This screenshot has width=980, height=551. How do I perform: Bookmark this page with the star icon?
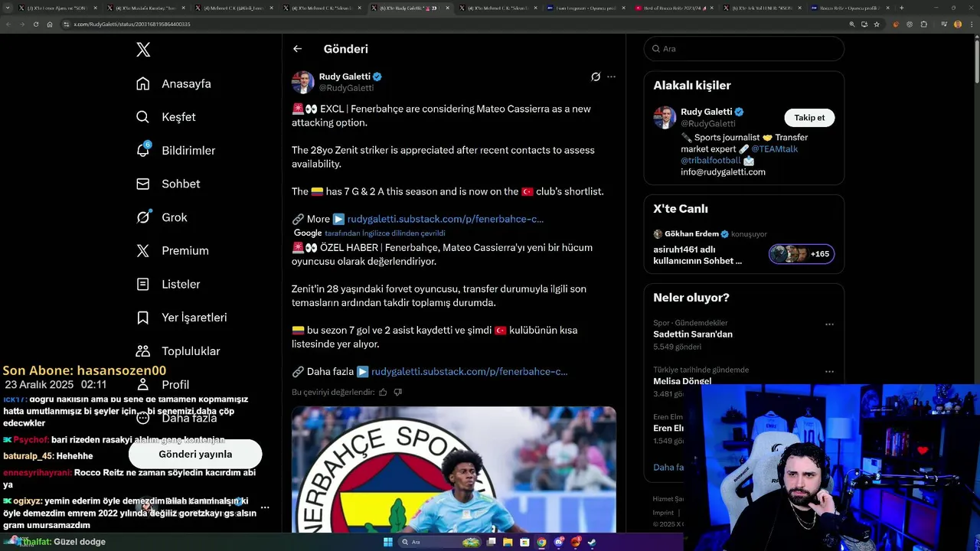[x=877, y=24]
